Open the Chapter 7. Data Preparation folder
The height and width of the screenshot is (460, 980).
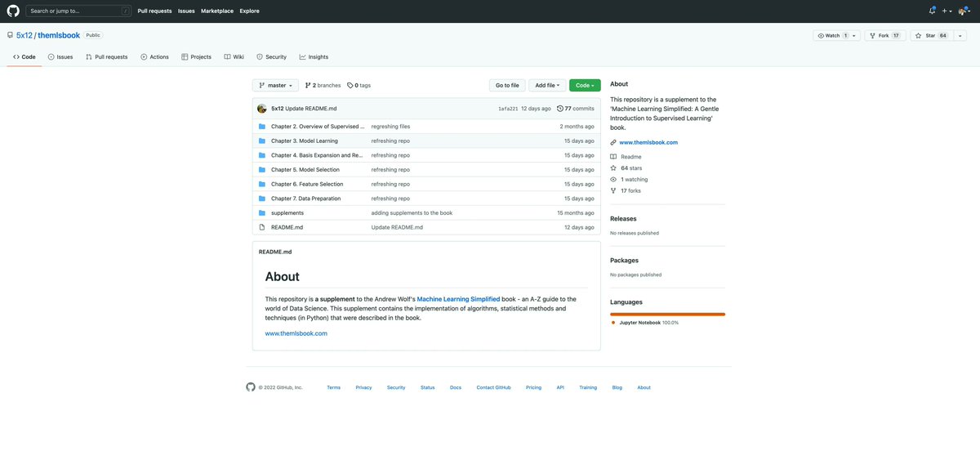tap(306, 199)
